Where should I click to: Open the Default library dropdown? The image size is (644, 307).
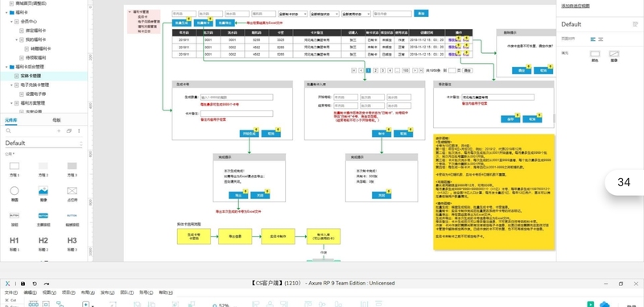44,143
